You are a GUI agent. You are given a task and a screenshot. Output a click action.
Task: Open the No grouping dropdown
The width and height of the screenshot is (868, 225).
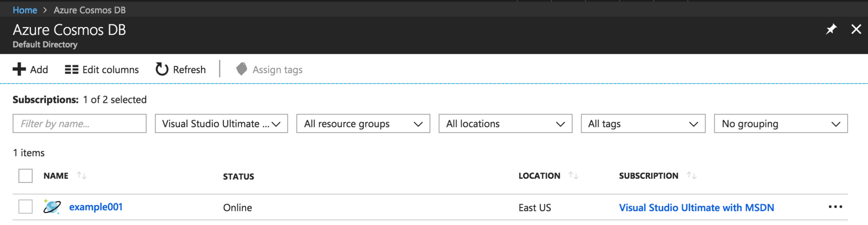[x=781, y=124]
